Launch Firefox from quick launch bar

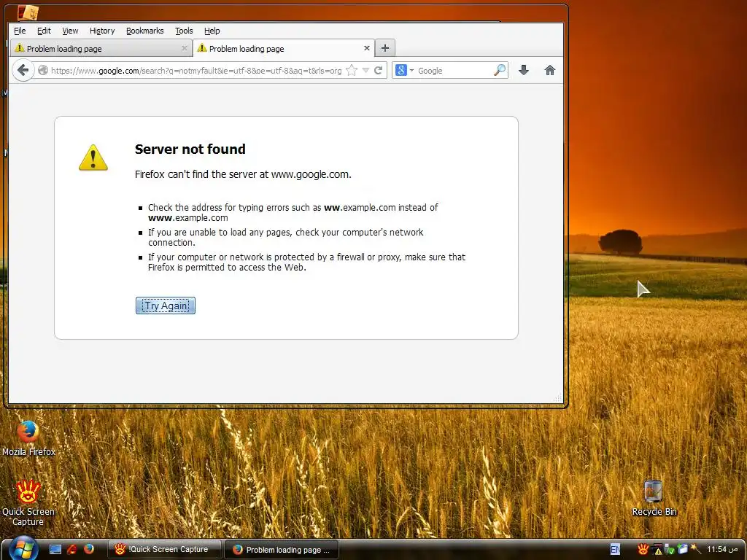(88, 550)
